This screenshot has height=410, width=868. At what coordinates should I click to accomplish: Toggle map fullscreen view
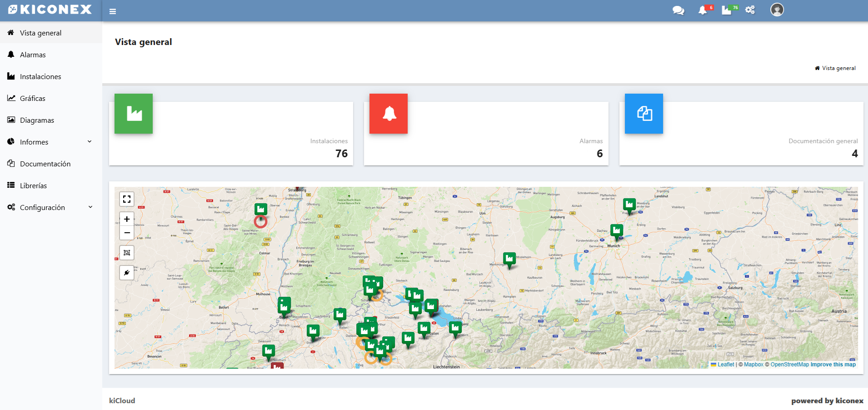click(127, 199)
